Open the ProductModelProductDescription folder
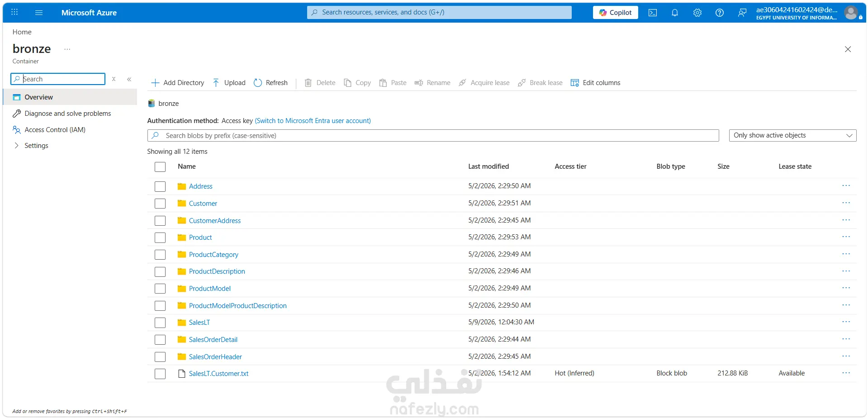Viewport: 868px width, 418px height. click(238, 306)
